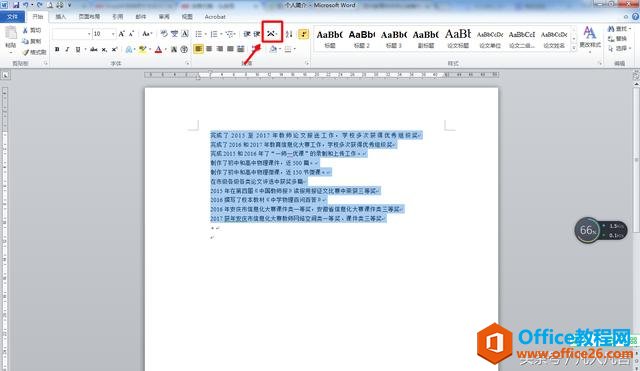Screen dimensions: 640x371
Task: Open the Font dialog launcher
Action: [x=188, y=63]
